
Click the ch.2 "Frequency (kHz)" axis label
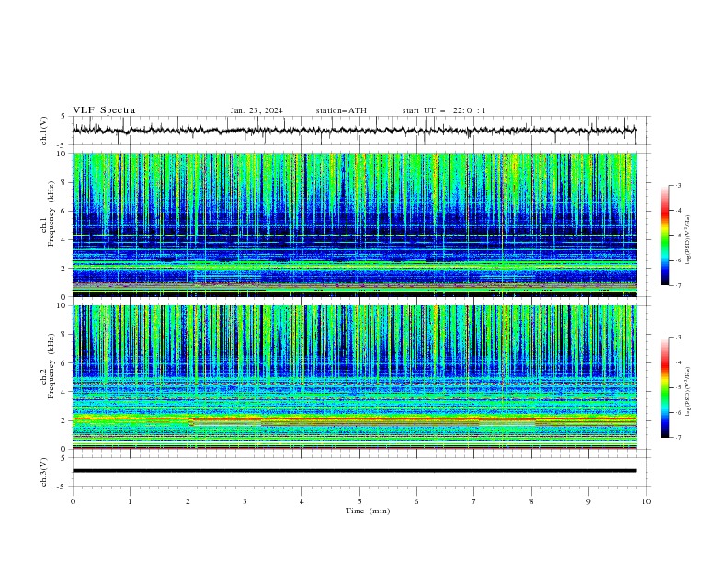(51, 366)
